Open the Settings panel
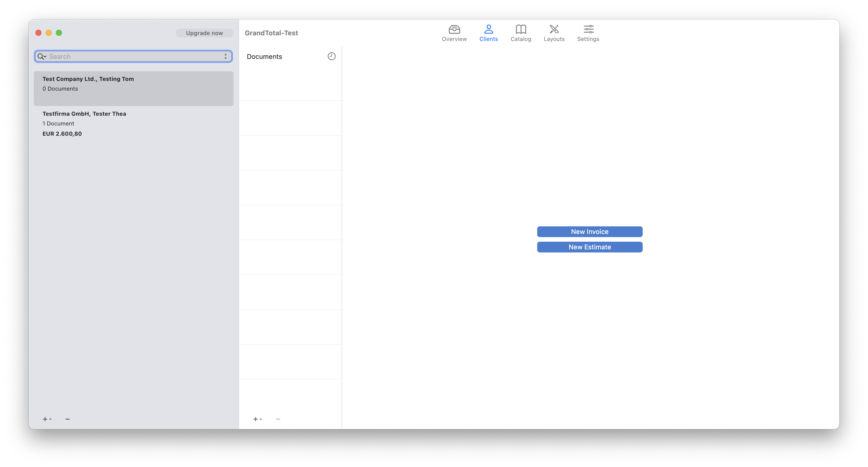Screen dimensions: 868x467 tap(588, 33)
